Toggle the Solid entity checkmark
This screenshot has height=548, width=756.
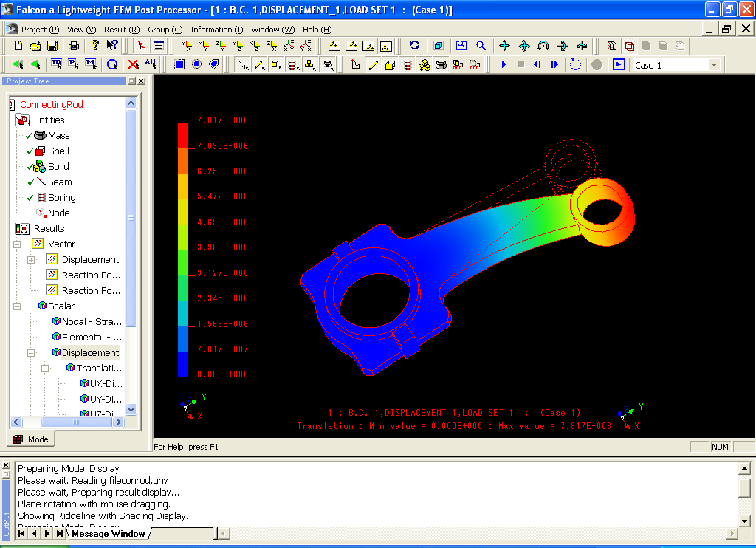pos(29,168)
